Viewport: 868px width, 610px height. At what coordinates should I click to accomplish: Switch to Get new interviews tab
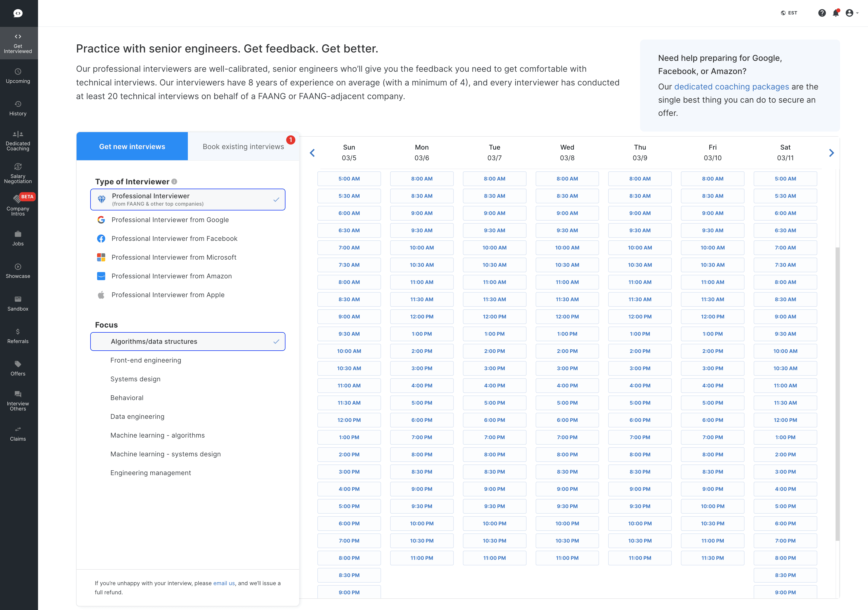coord(132,146)
